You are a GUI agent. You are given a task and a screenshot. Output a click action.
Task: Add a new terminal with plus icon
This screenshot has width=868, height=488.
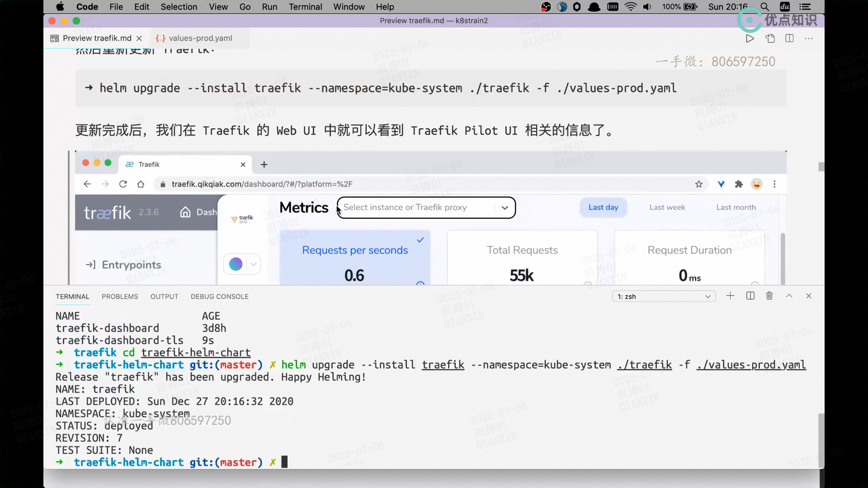(x=730, y=296)
